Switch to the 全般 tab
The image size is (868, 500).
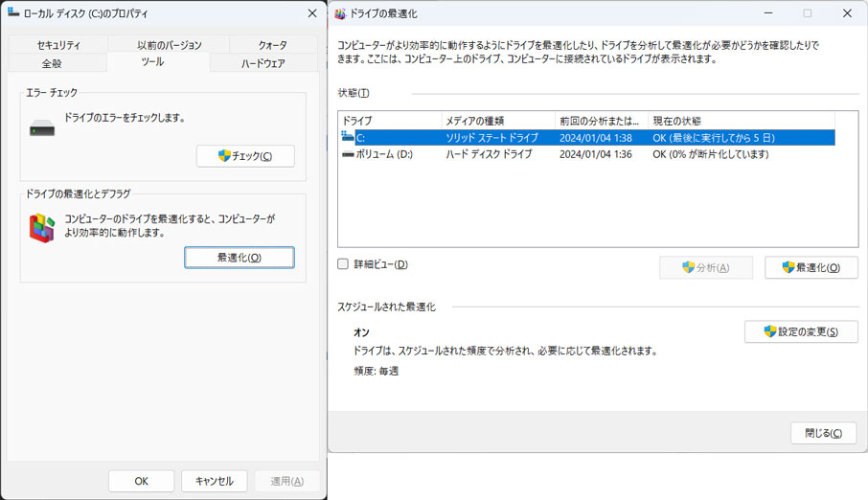coord(52,63)
